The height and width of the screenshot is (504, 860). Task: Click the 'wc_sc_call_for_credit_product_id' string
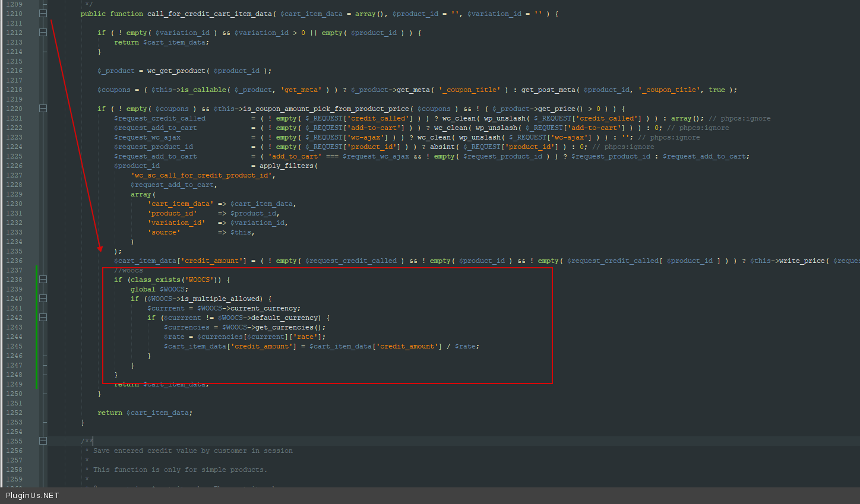click(203, 175)
